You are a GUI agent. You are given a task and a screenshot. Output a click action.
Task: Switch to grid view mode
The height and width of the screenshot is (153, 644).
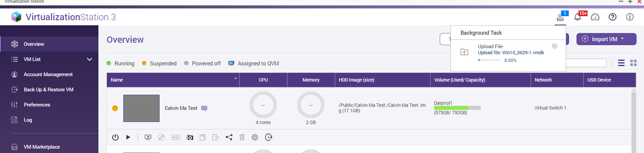(x=633, y=63)
